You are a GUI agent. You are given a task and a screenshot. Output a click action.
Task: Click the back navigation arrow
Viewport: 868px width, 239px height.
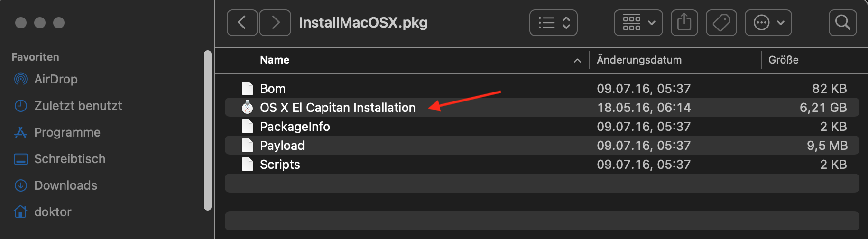[x=242, y=23]
